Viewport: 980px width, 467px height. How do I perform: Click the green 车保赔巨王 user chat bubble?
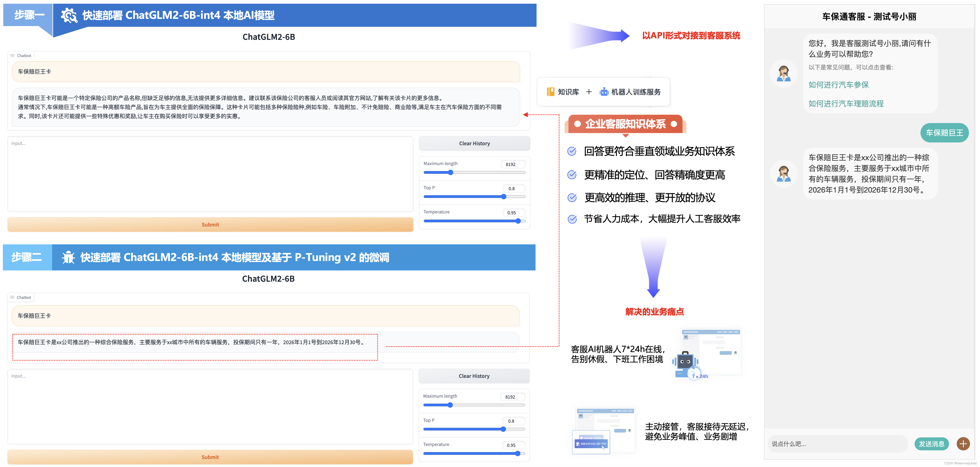click(x=945, y=133)
